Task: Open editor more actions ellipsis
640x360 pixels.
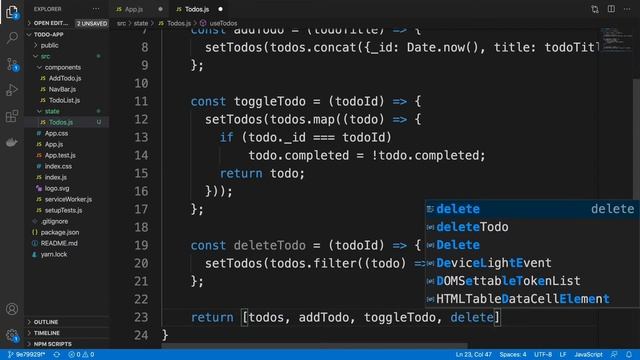Action: click(627, 9)
